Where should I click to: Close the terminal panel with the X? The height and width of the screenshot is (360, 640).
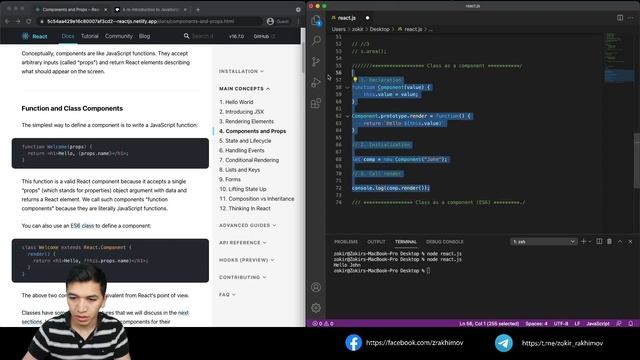coord(630,242)
